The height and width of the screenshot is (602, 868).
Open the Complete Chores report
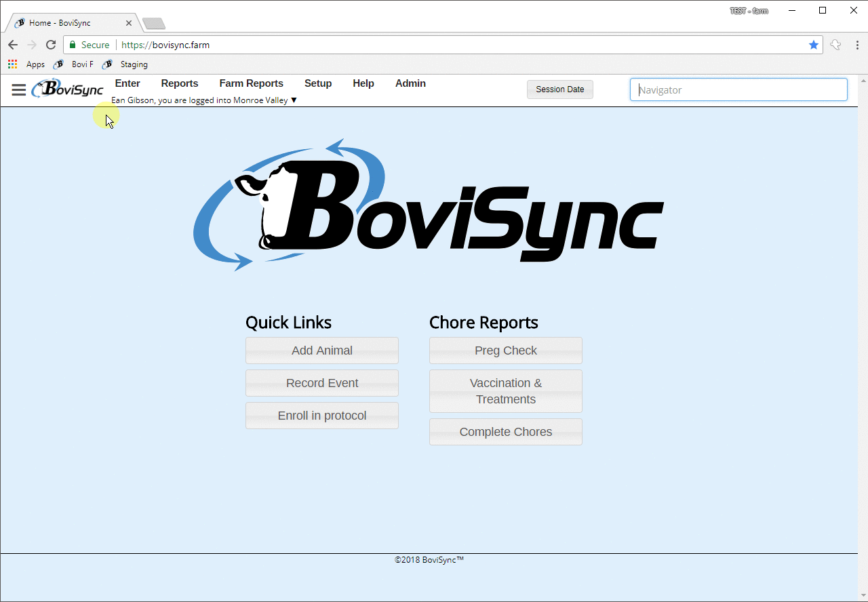506,432
